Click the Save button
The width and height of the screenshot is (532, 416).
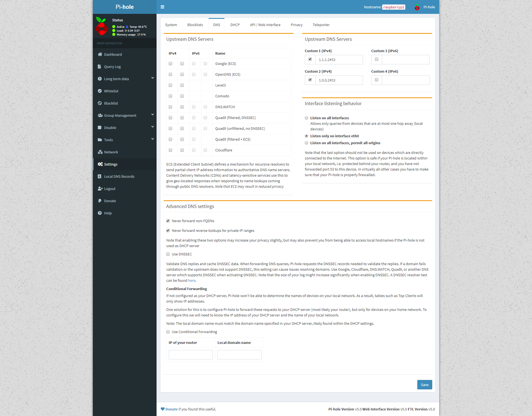click(424, 385)
